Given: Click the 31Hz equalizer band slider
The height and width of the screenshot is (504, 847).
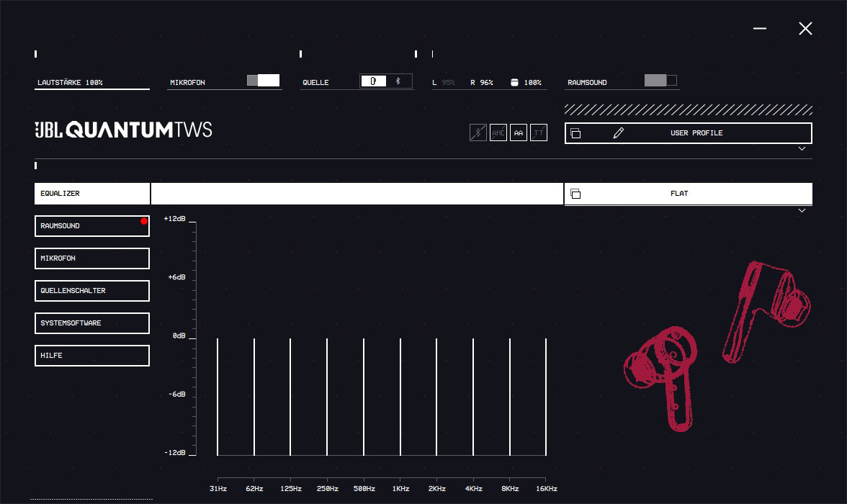Looking at the screenshot, I should tap(218, 397).
